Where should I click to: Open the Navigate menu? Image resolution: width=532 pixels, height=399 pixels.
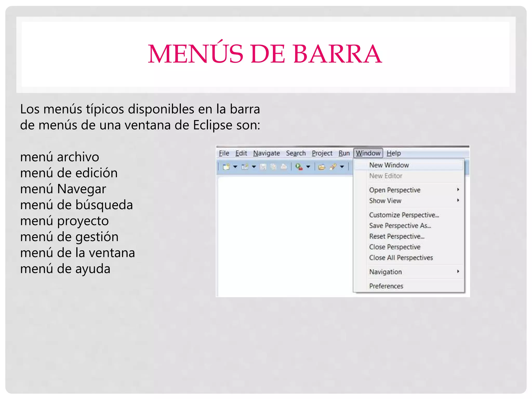[267, 153]
